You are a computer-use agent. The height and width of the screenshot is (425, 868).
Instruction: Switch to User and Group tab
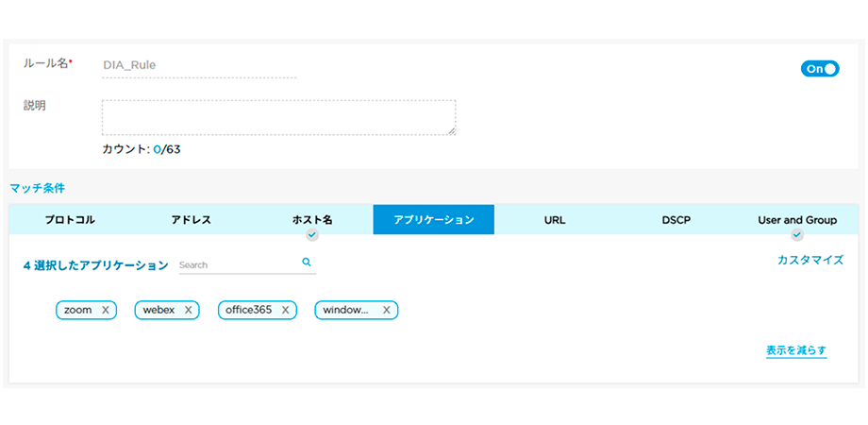click(796, 220)
